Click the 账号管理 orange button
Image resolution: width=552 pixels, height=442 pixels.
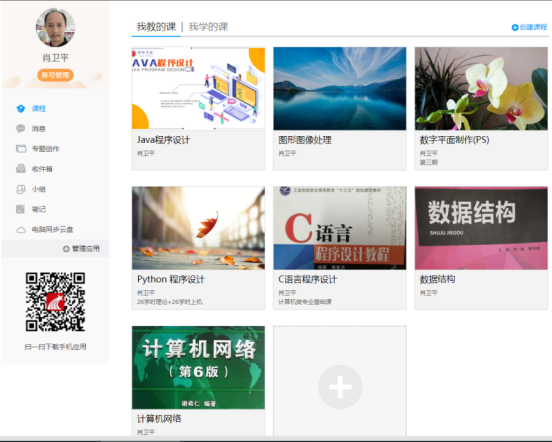pyautogui.click(x=55, y=75)
